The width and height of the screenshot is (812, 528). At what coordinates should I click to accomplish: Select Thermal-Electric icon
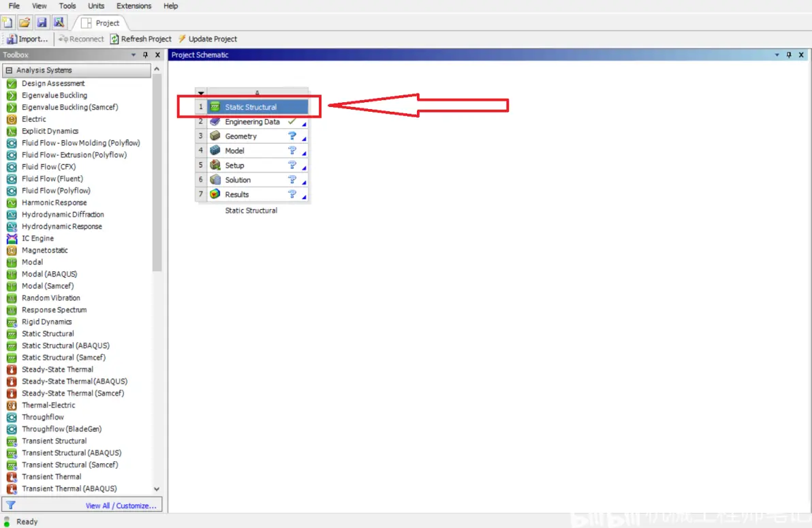tap(12, 405)
